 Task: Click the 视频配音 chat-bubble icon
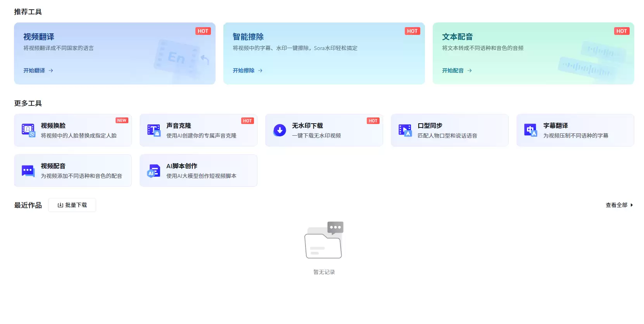tap(28, 171)
